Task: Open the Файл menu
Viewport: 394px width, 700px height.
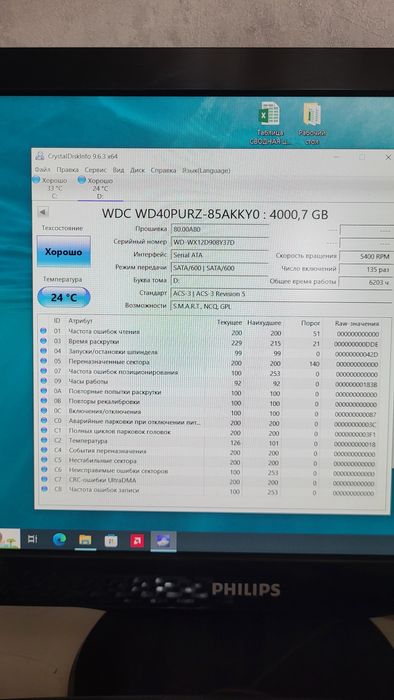Action: pos(42,170)
